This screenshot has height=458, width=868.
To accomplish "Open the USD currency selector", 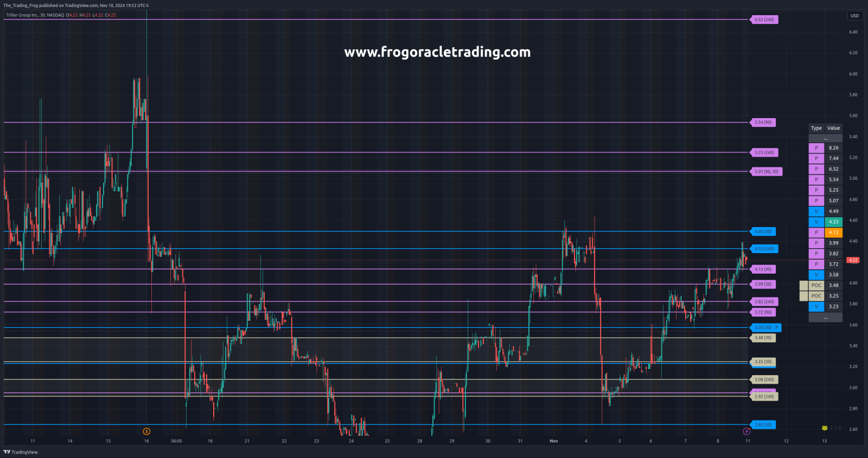I will 854,16.
